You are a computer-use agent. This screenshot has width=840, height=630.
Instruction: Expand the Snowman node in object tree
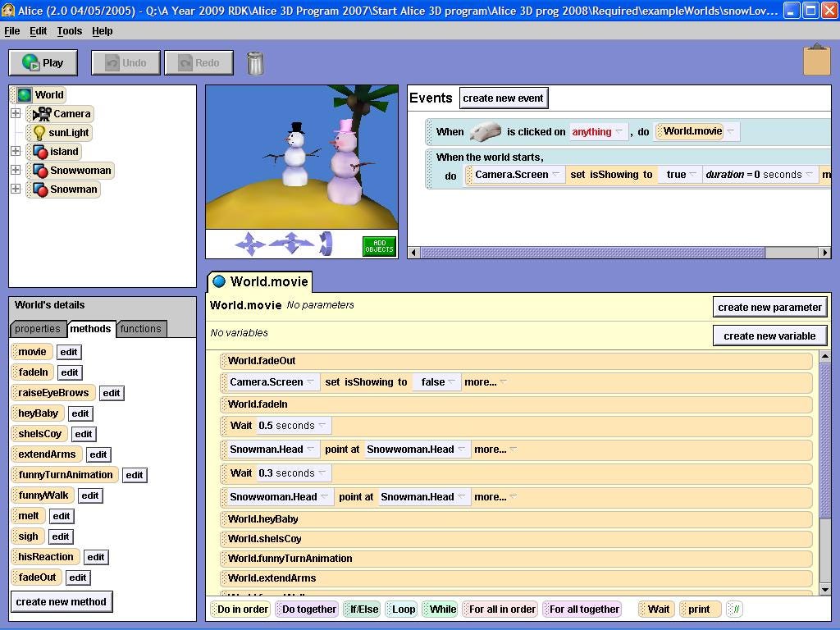coord(15,189)
